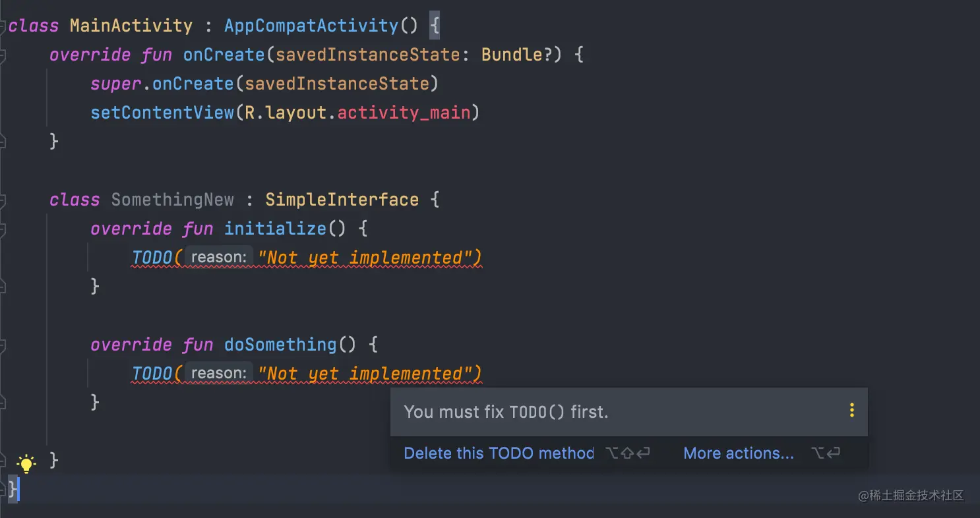Screen dimensions: 980x518
Task: Open the More actions... link
Action: tap(739, 453)
